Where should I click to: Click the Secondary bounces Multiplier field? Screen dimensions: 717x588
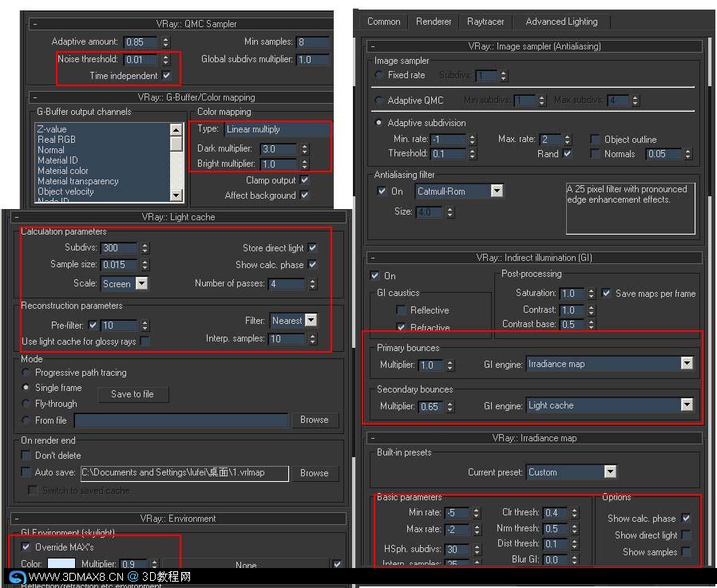[x=430, y=407]
